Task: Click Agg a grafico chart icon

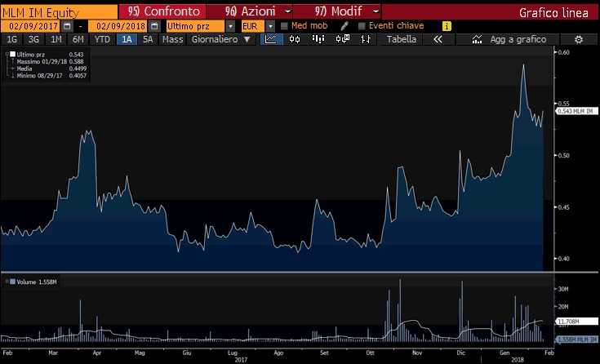Action: [x=477, y=39]
